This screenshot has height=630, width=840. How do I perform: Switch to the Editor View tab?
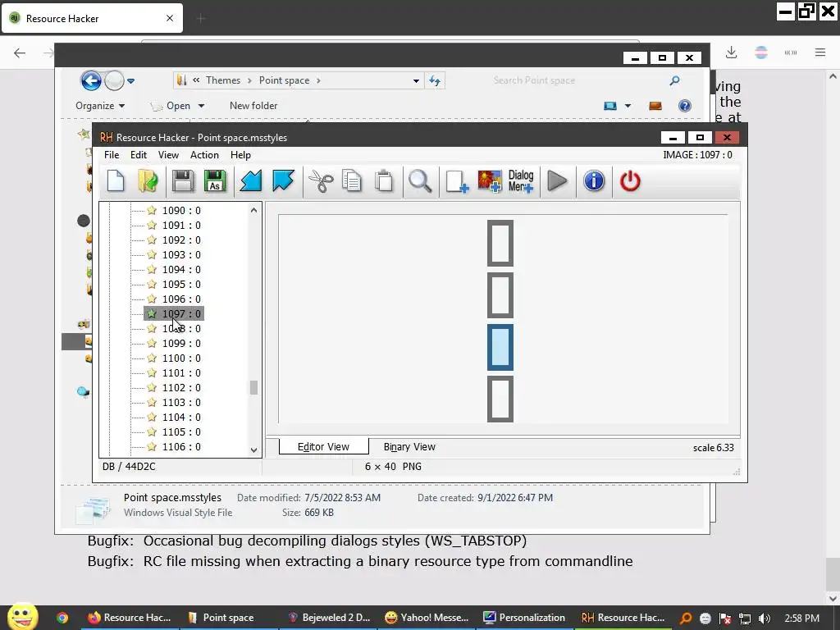323,446
